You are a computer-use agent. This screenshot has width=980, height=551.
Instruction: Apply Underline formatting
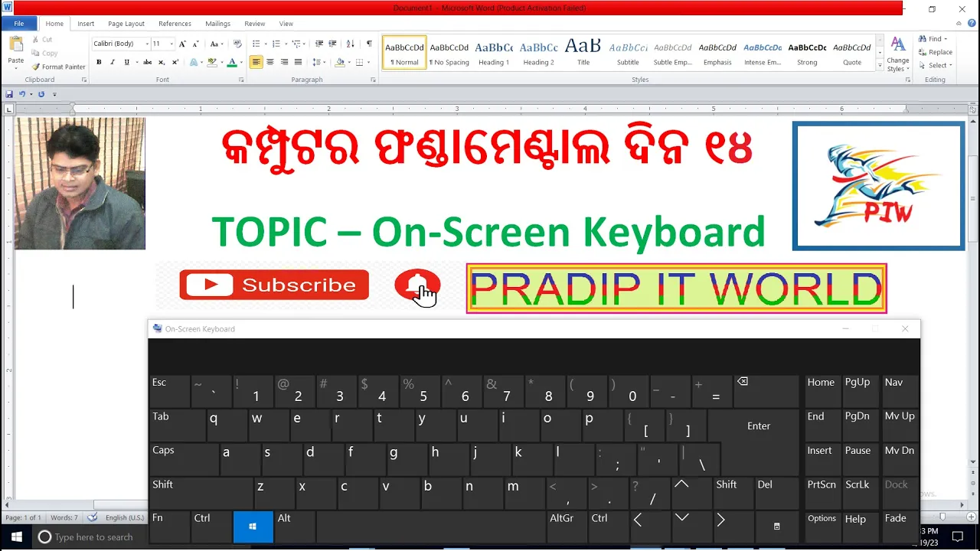click(126, 62)
